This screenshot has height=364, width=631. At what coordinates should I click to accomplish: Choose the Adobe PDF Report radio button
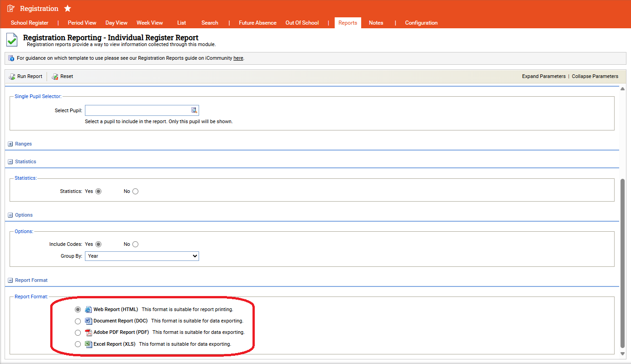78,333
